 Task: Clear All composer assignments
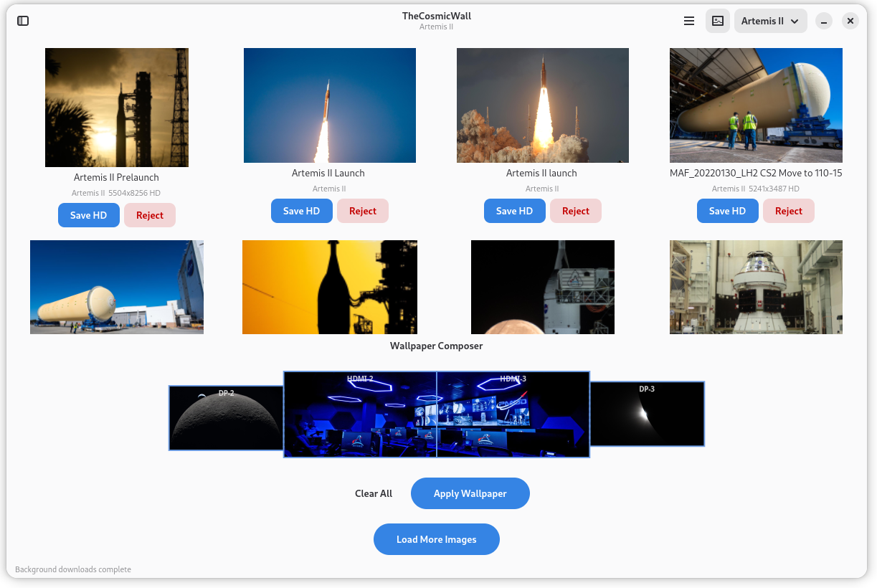tap(374, 493)
